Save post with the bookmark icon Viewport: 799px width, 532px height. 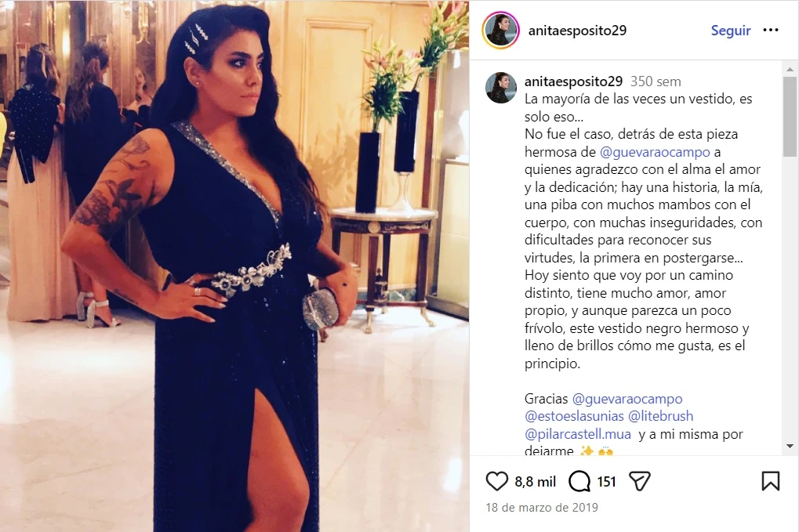pos(771,481)
